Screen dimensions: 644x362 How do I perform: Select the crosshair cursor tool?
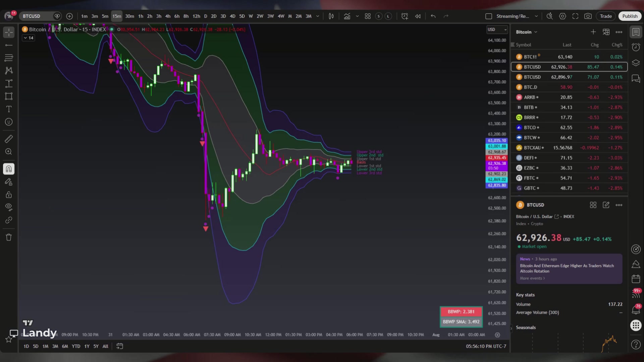9,32
